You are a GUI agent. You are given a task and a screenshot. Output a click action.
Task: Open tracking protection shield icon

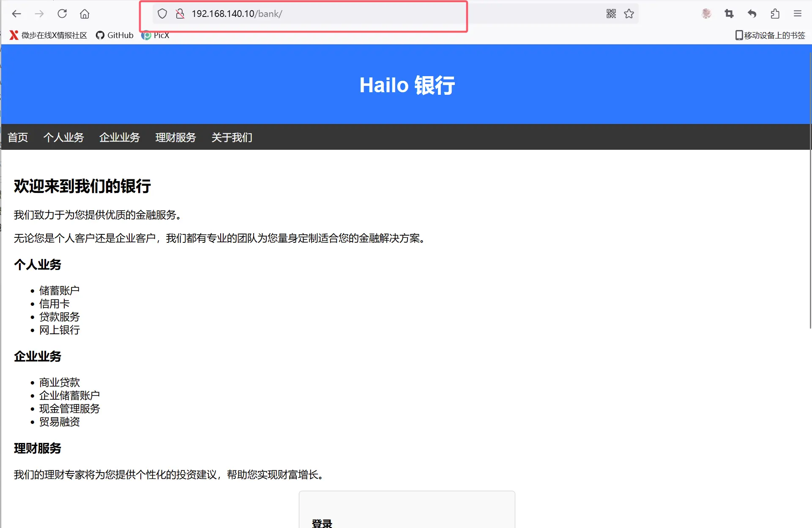click(x=162, y=14)
